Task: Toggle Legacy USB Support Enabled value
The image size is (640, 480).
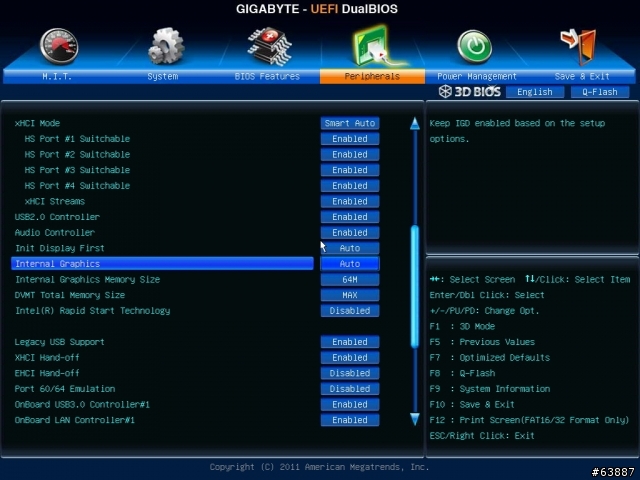Action: click(x=350, y=342)
